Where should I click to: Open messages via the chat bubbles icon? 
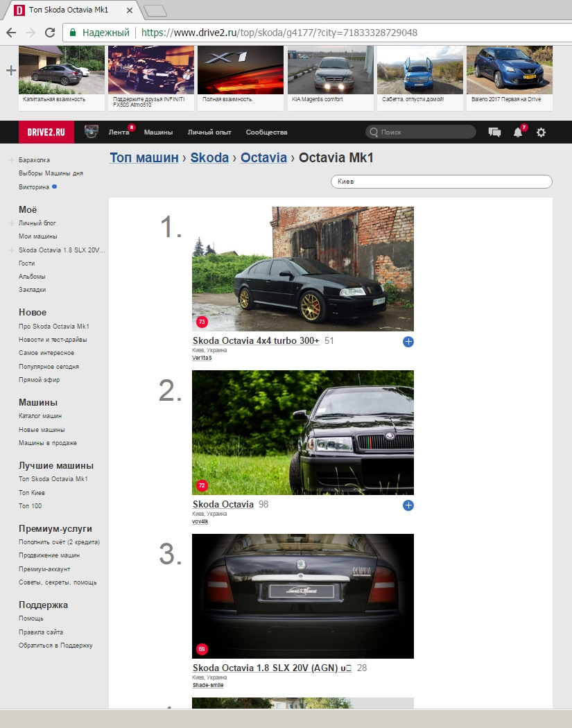[x=494, y=132]
